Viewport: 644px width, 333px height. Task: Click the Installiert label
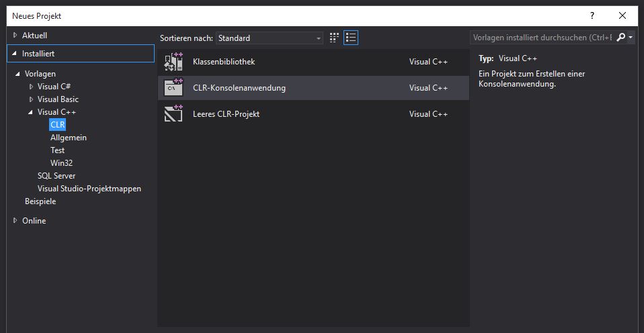click(38, 54)
